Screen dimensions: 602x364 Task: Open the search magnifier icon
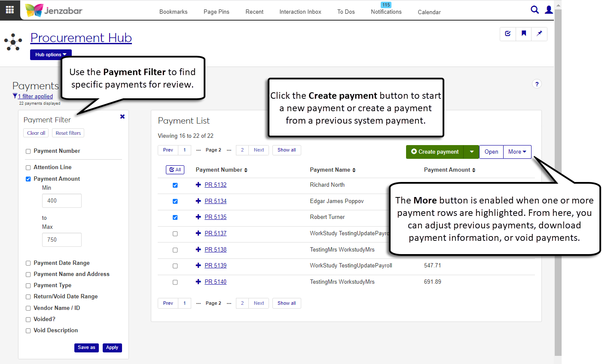coord(535,9)
